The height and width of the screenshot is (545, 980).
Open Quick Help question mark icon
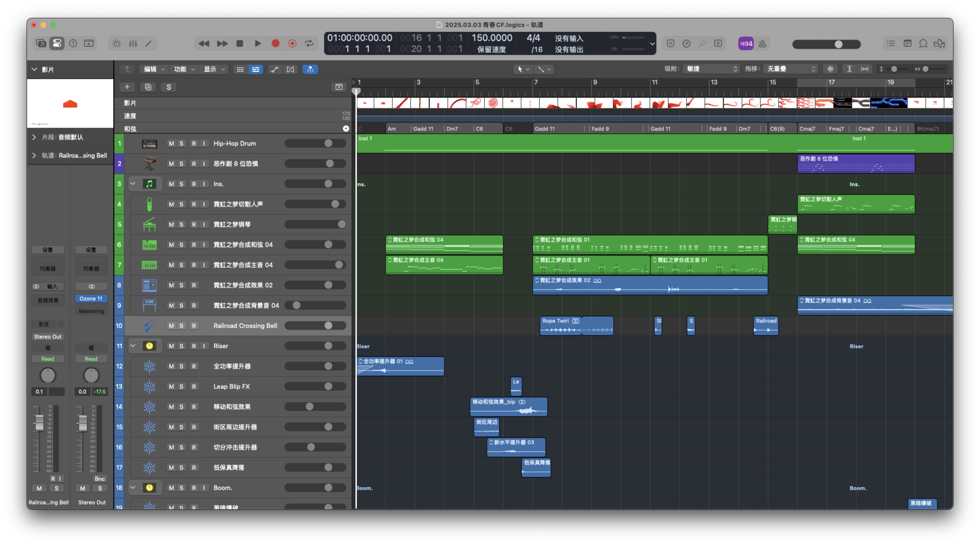(x=73, y=43)
